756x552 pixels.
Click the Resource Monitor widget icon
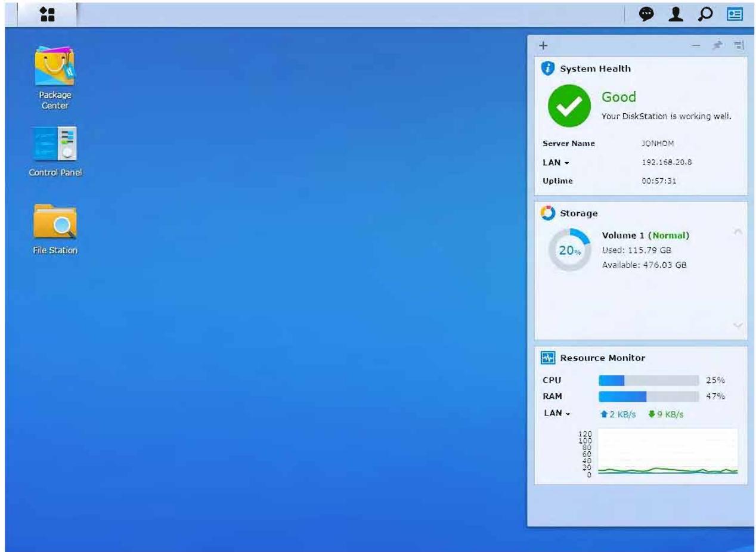point(547,358)
